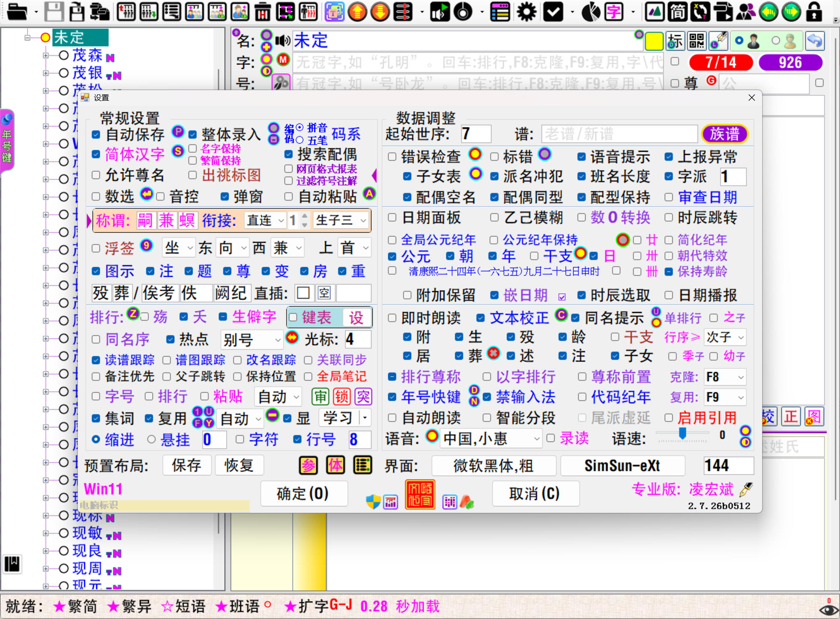Toggle the 语音提示 checkbox
The width and height of the screenshot is (840, 619).
pyautogui.click(x=581, y=157)
